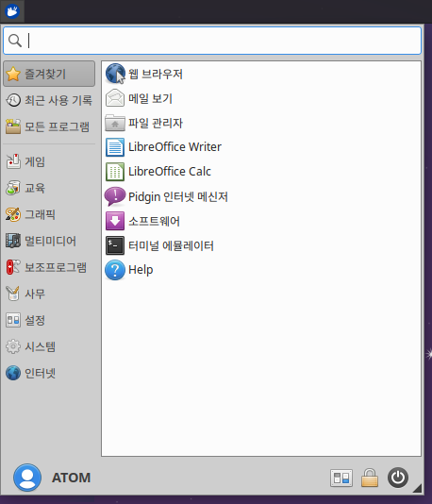Click the ATOM user avatar icon
The width and height of the screenshot is (432, 504).
pos(27,478)
